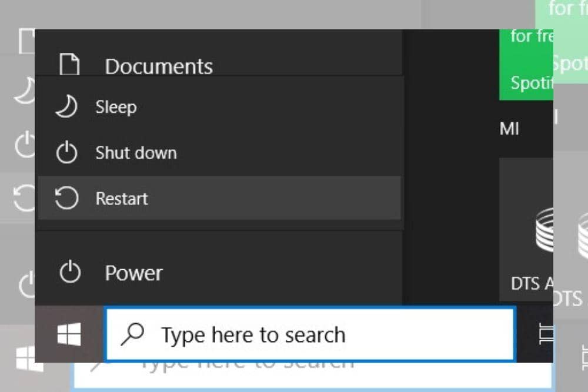
Task: Click the DTS Audio coil icon
Action: (x=543, y=229)
